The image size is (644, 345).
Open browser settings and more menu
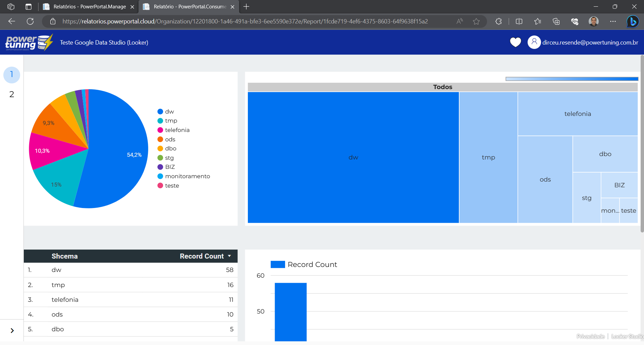[613, 21]
